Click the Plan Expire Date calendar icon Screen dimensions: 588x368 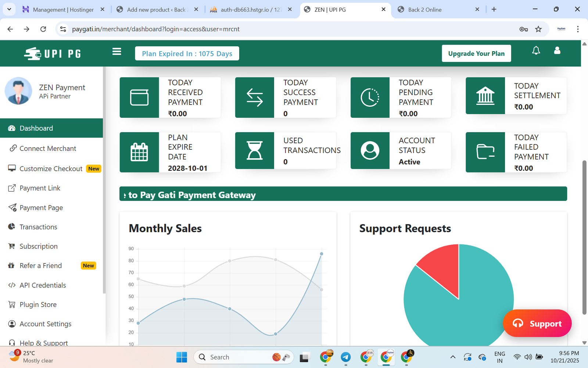tap(139, 152)
